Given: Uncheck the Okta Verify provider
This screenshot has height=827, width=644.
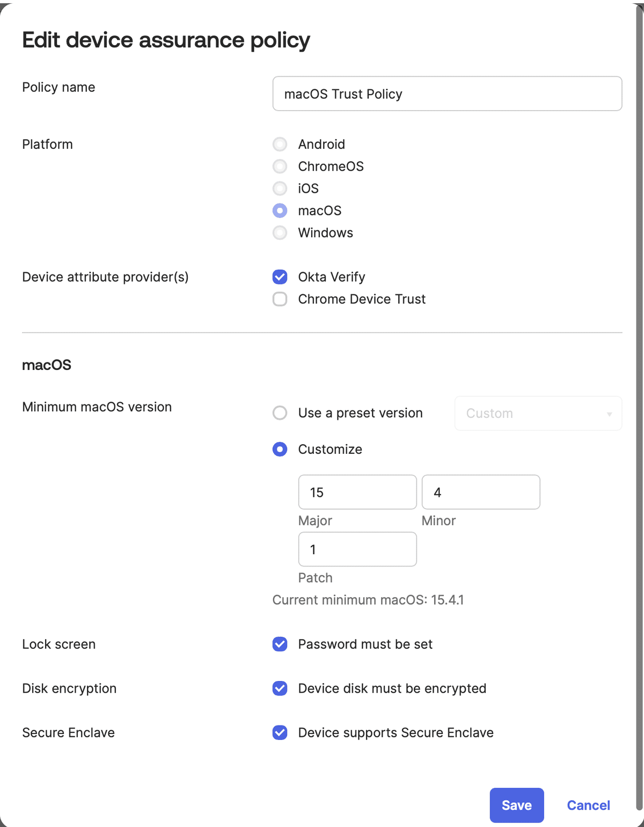Looking at the screenshot, I should coord(280,277).
